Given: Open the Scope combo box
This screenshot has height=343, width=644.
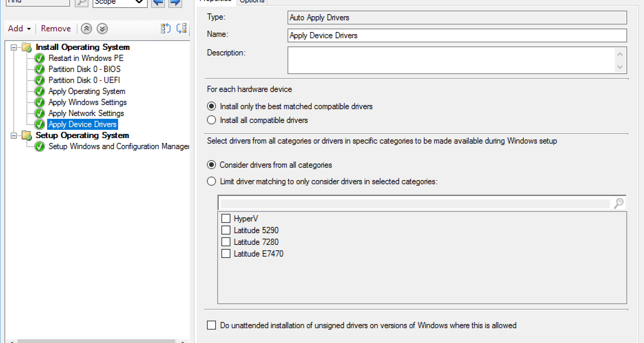Looking at the screenshot, I should pyautogui.click(x=120, y=3).
